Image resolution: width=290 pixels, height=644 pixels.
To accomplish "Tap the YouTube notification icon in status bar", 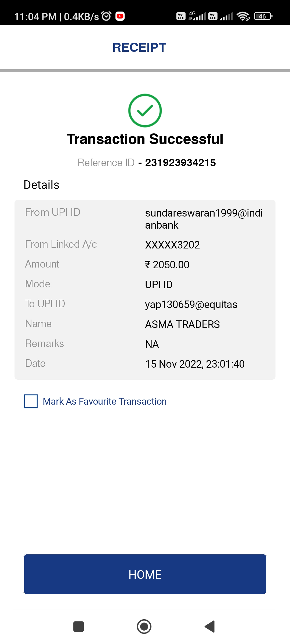I will tap(120, 16).
